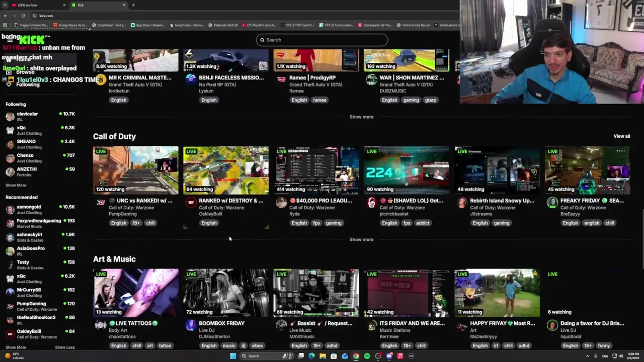Open a new browser tab

133,5
